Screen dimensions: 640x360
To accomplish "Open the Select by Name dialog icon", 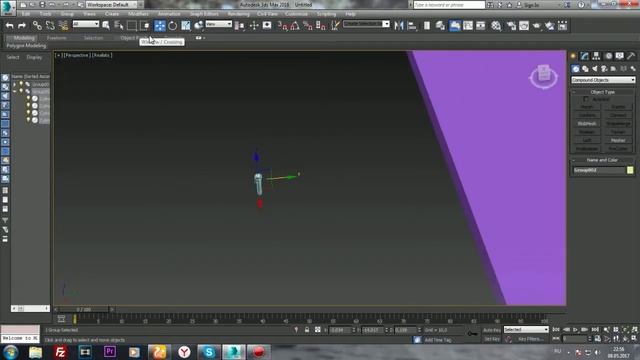I will [x=119, y=26].
